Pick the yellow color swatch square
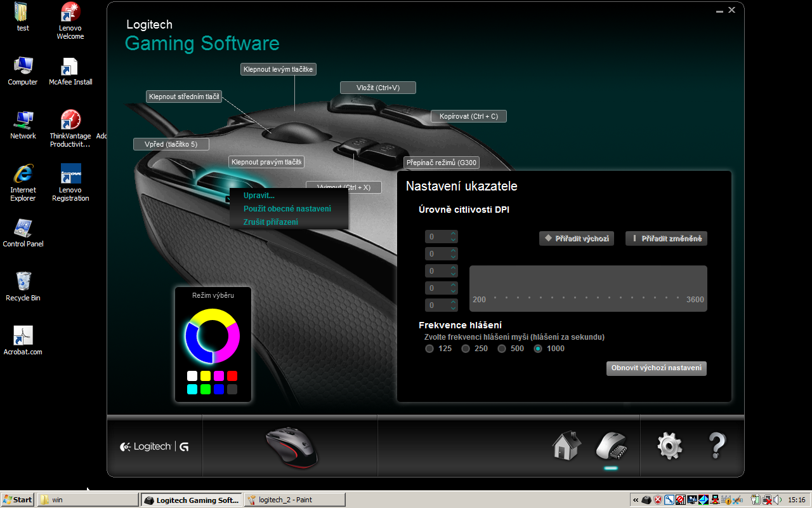 206,376
